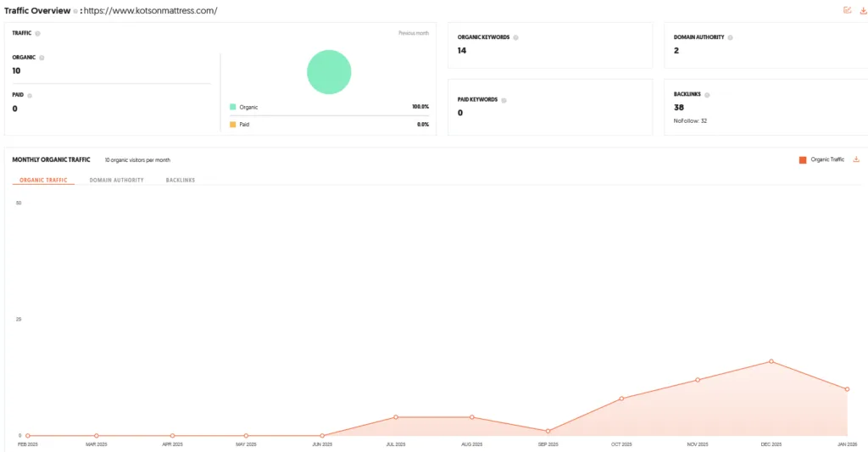Open info icon beside ORGANIC label

(42, 58)
